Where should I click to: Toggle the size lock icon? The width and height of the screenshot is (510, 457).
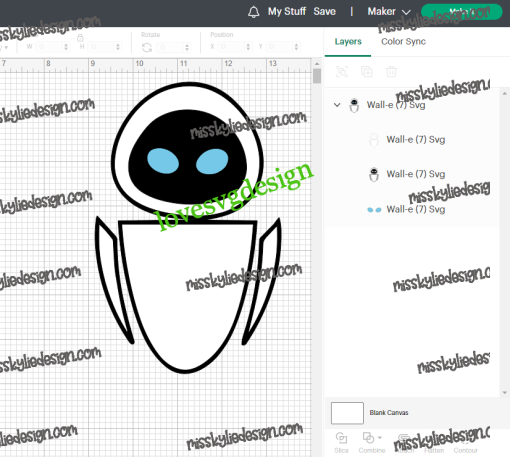[x=80, y=37]
